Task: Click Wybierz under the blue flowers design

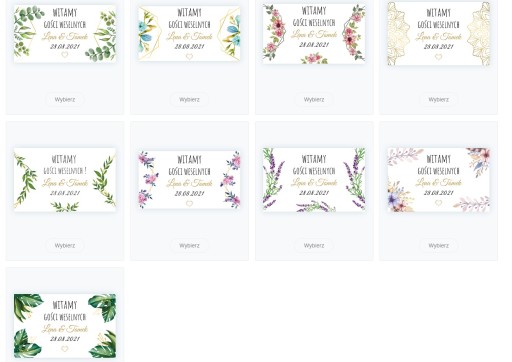Action: 189,99
